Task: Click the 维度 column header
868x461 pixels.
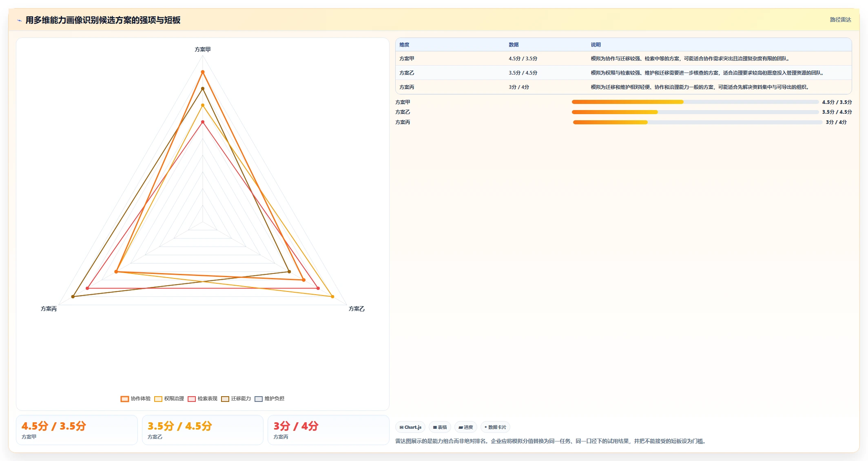Action: tap(404, 45)
